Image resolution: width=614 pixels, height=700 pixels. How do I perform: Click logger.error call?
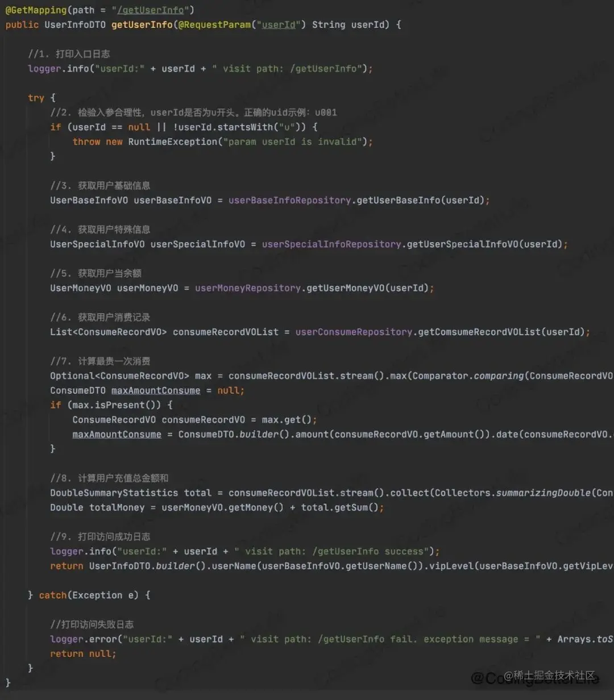click(84, 639)
